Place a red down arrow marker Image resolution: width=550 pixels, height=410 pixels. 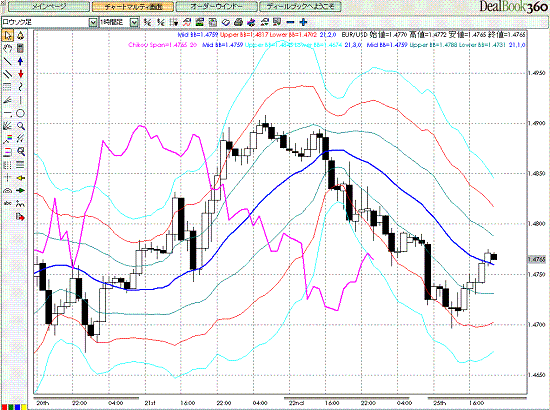coord(20,74)
